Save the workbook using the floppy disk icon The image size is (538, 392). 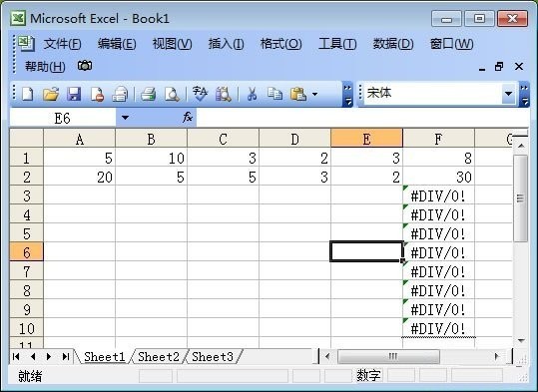click(74, 94)
